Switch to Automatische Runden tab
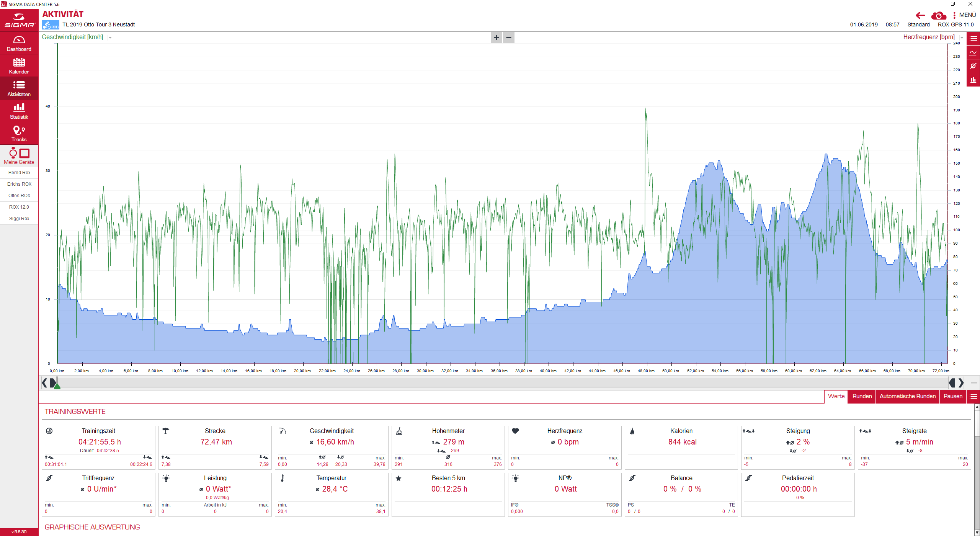The height and width of the screenshot is (536, 980). click(x=907, y=396)
